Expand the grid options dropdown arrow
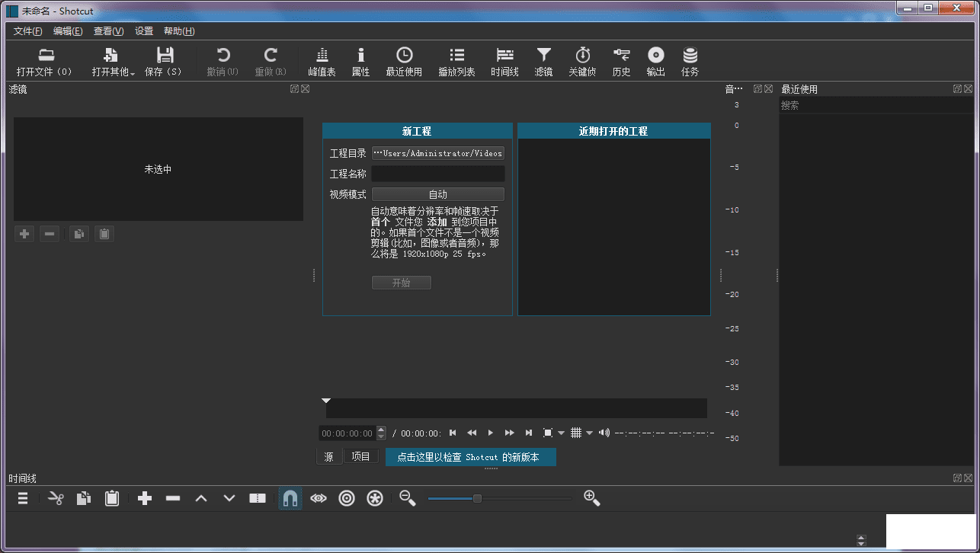This screenshot has height=553, width=980. coord(589,433)
